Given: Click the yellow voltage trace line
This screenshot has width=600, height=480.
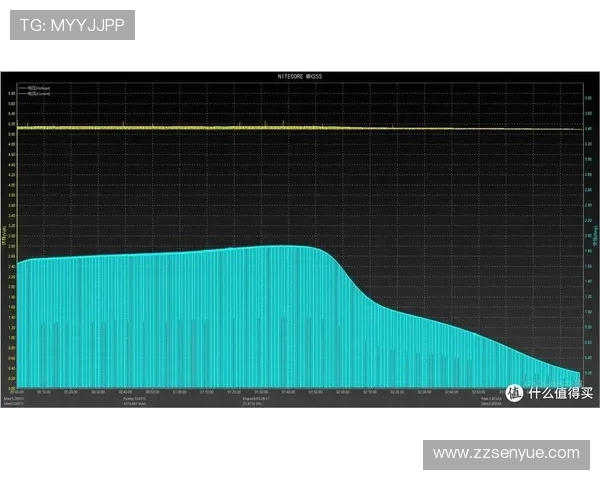Looking at the screenshot, I should click(x=300, y=128).
